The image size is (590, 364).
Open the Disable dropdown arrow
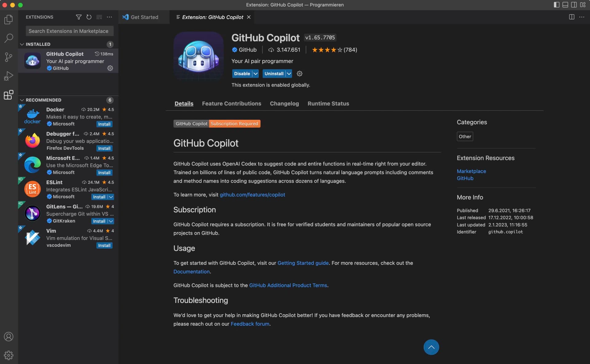[255, 73]
